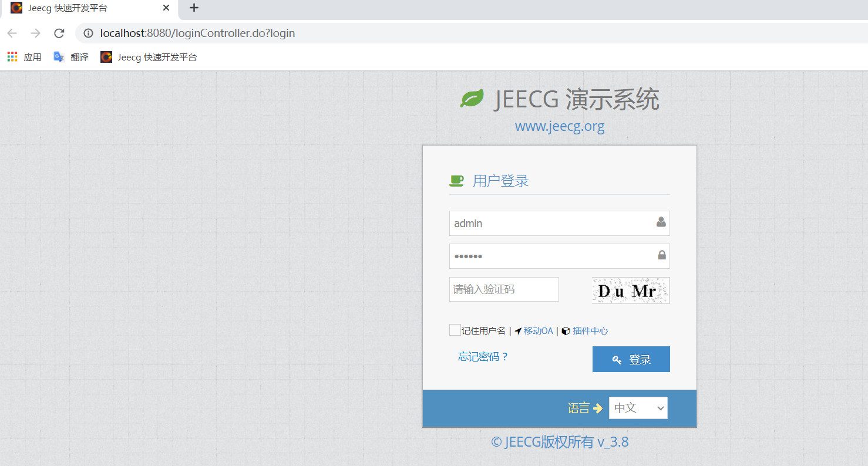Focus the admin username field
This screenshot has height=466, width=868.
(x=559, y=224)
